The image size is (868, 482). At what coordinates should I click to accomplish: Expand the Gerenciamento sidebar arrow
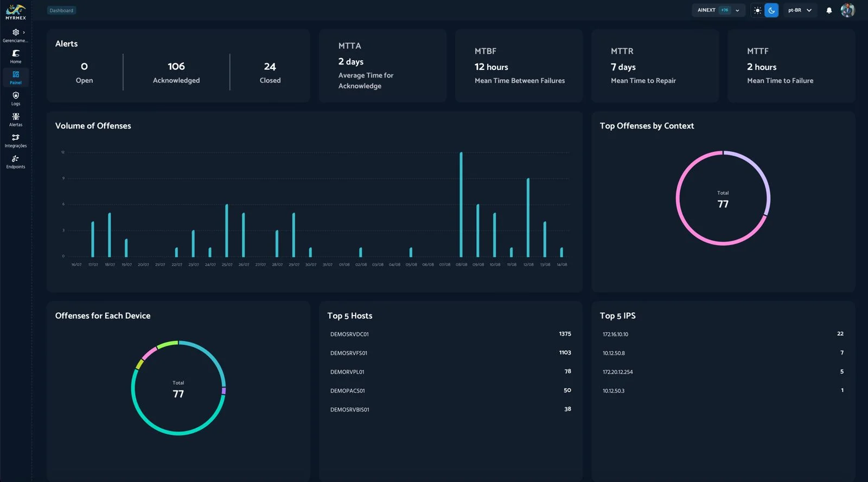[24, 33]
